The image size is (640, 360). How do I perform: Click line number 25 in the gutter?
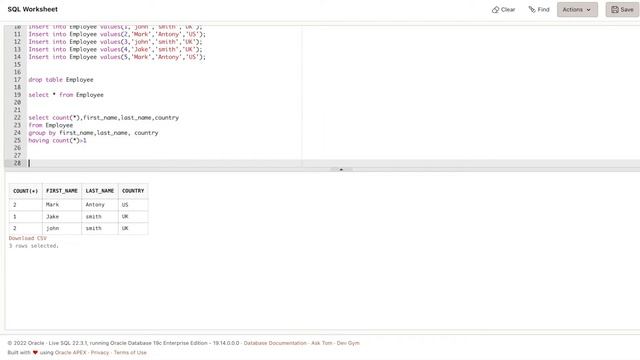[x=17, y=140]
